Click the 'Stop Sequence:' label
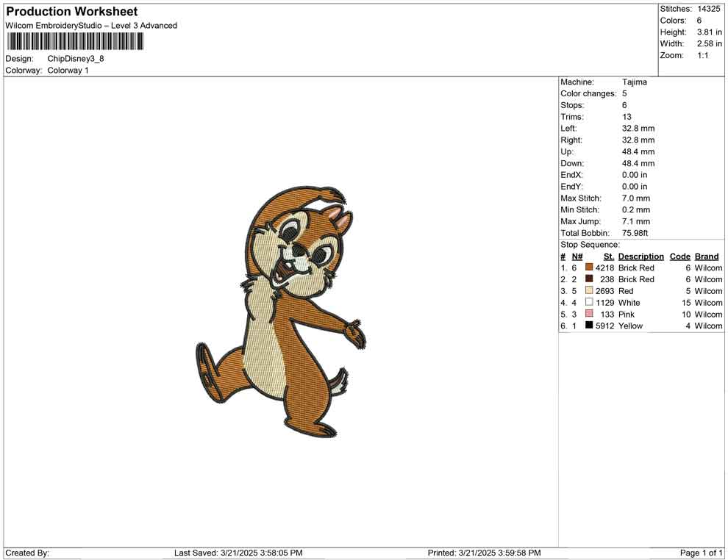This screenshot has height=560, width=728. [x=590, y=245]
